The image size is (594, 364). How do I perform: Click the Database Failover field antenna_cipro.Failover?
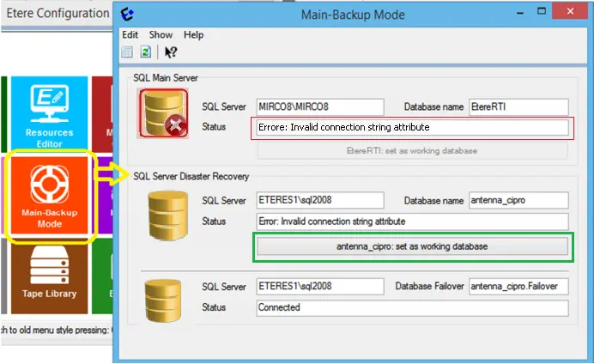pyautogui.click(x=518, y=286)
